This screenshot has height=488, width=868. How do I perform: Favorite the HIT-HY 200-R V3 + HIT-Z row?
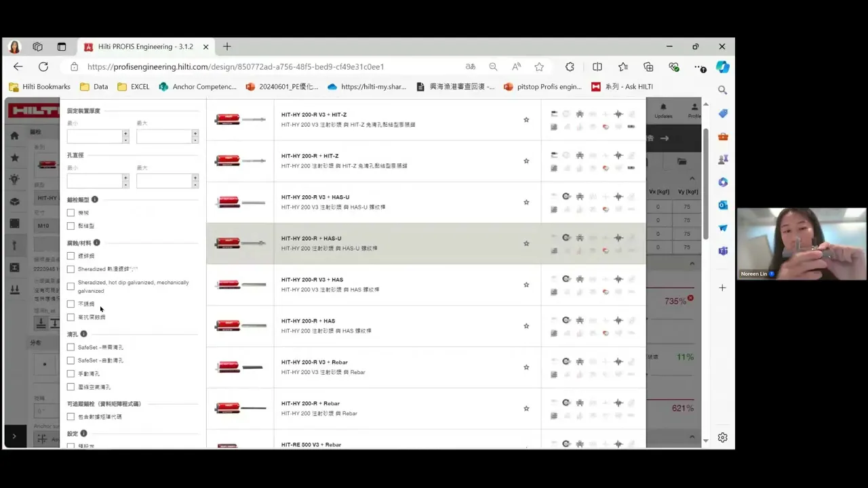tap(526, 120)
